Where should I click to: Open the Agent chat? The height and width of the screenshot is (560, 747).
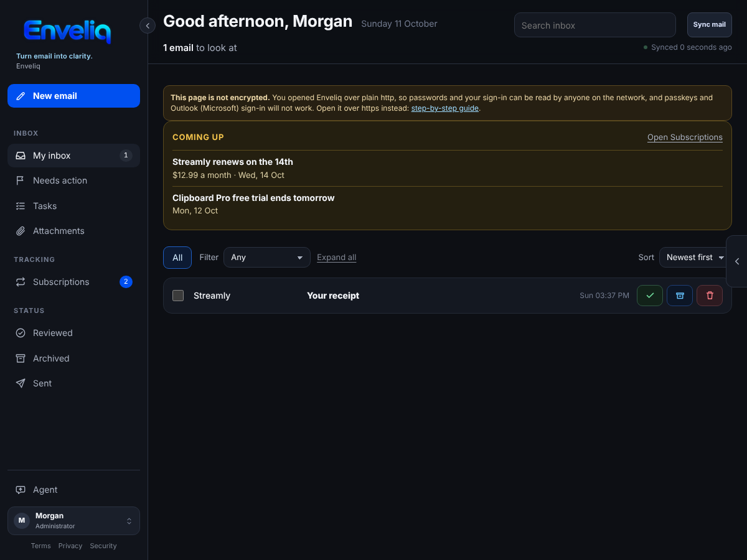coord(73,490)
